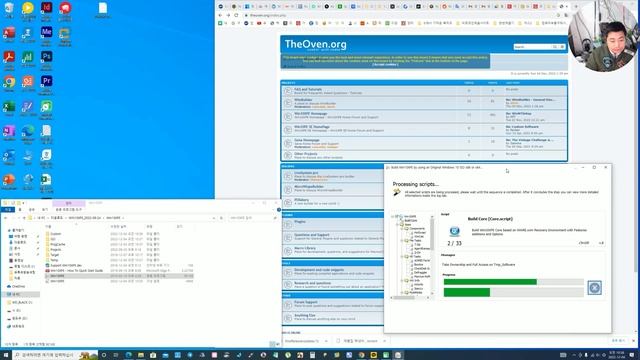
Task: Stop script processing with the cancel button
Action: click(594, 288)
